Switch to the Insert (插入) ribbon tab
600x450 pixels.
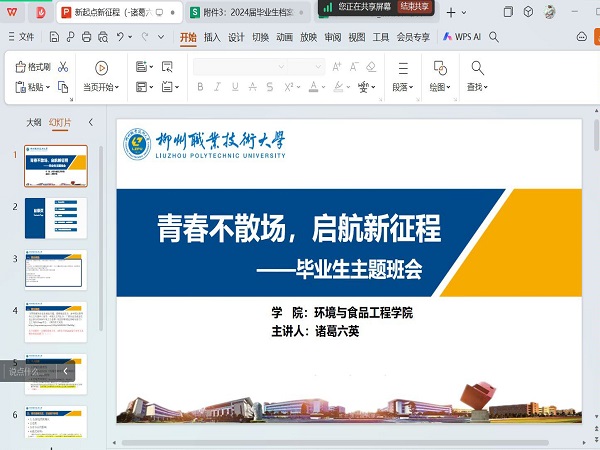[x=212, y=37]
